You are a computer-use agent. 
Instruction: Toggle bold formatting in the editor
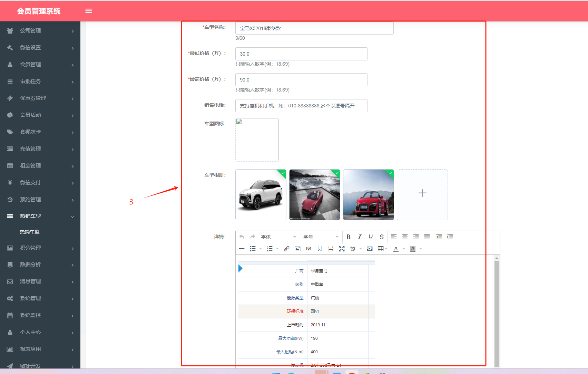(349, 237)
